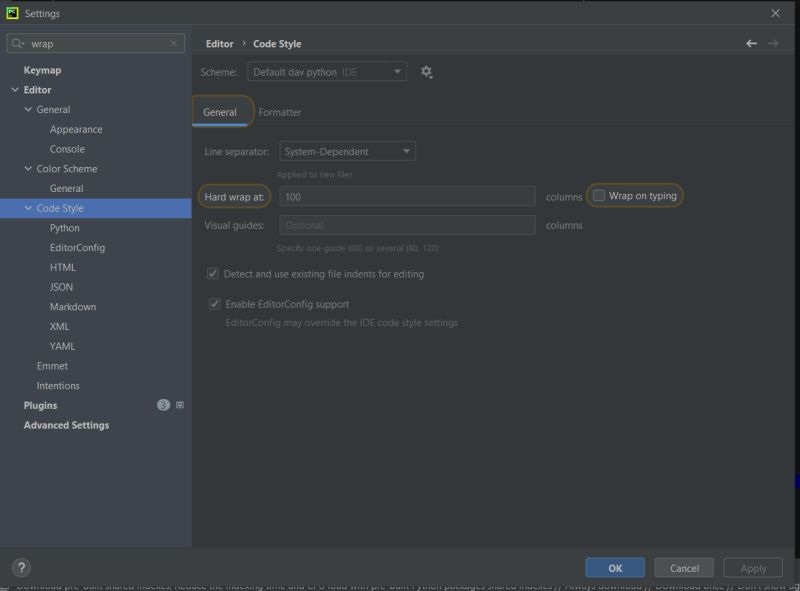Navigate back using the left arrow icon
The image size is (800, 591).
tap(750, 43)
